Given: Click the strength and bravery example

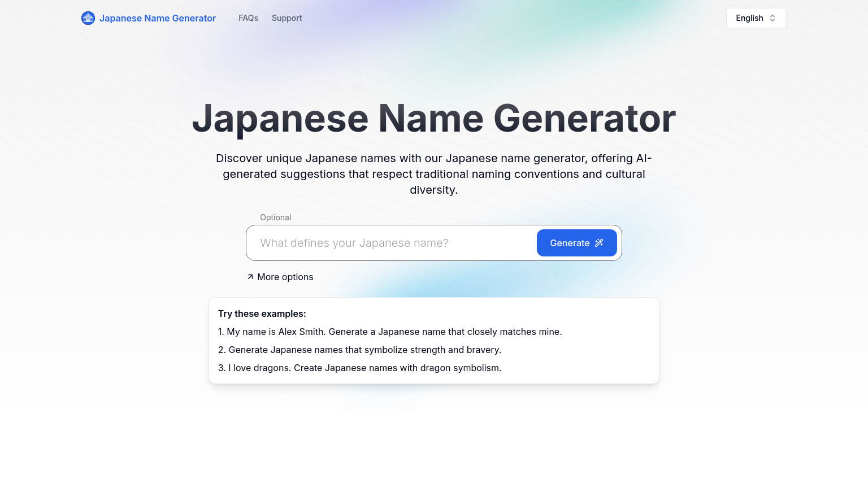Looking at the screenshot, I should 359,350.
